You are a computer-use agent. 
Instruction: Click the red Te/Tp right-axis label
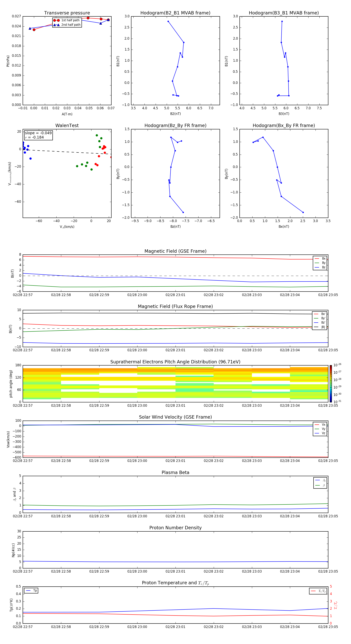(x=336, y=605)
